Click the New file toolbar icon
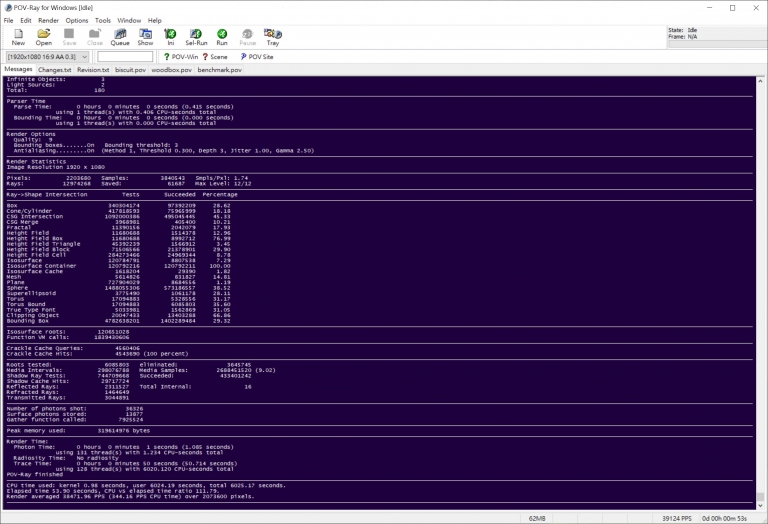Screen dimensions: 768x524 click(x=18, y=37)
